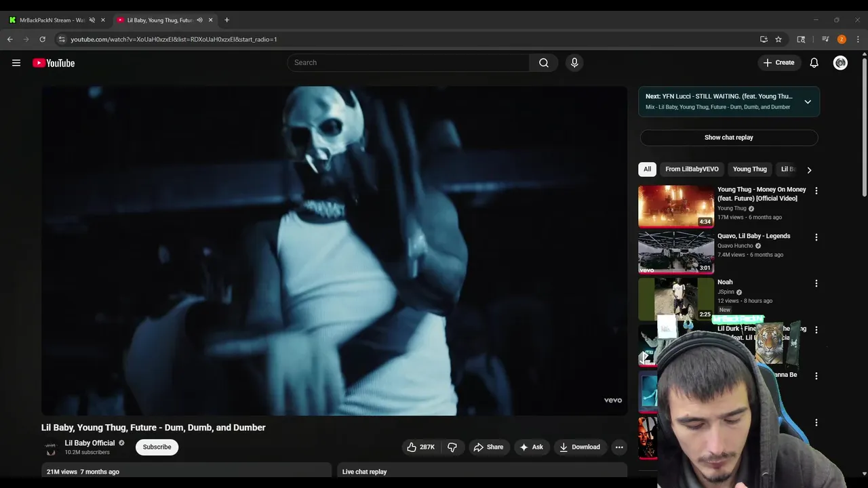Click the YouTube search field
The width and height of the screenshot is (868, 488).
408,62
